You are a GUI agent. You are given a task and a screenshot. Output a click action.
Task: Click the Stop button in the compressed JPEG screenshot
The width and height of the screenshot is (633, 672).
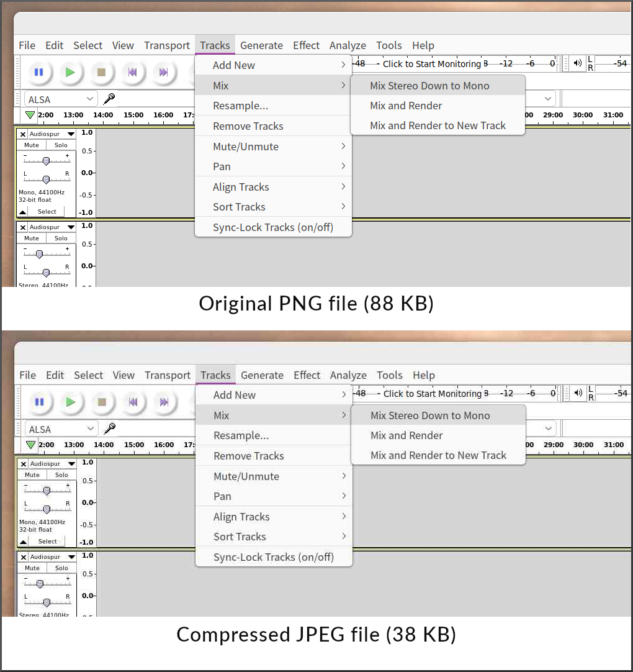102,402
